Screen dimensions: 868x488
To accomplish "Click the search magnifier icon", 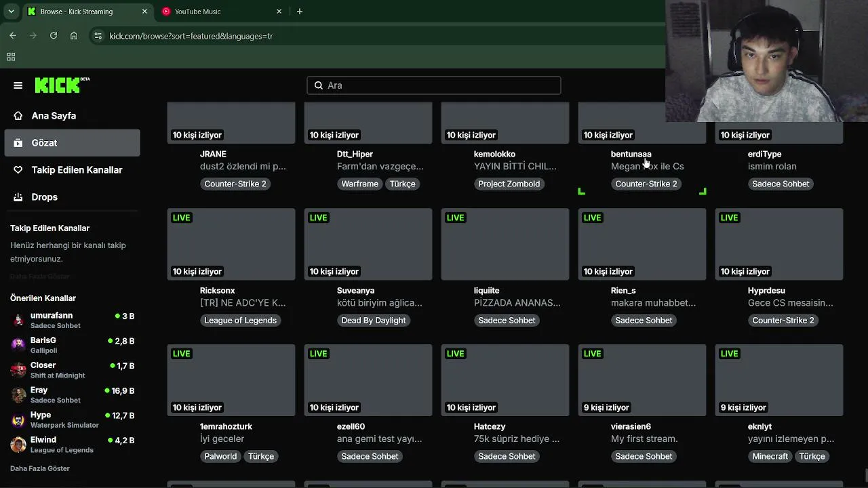I will coord(319,85).
